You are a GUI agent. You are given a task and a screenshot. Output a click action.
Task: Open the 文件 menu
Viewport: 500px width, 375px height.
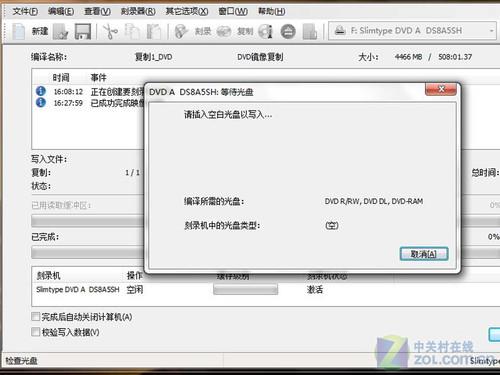tap(25, 11)
